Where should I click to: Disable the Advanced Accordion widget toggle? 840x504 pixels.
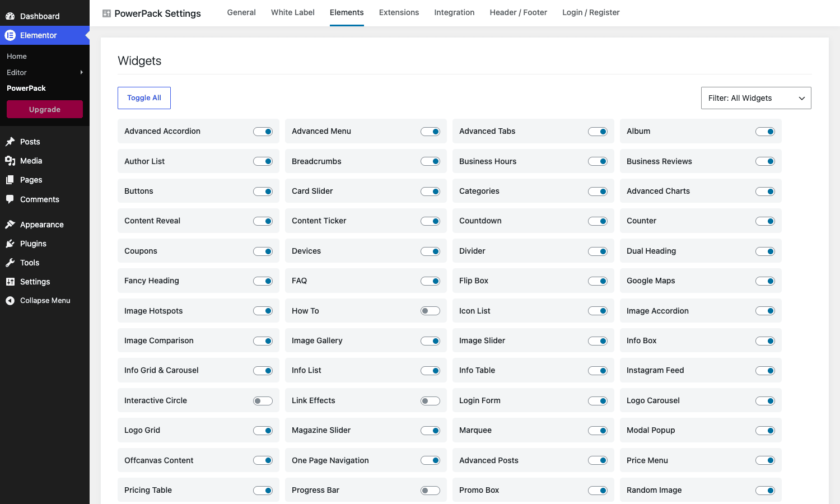click(263, 132)
